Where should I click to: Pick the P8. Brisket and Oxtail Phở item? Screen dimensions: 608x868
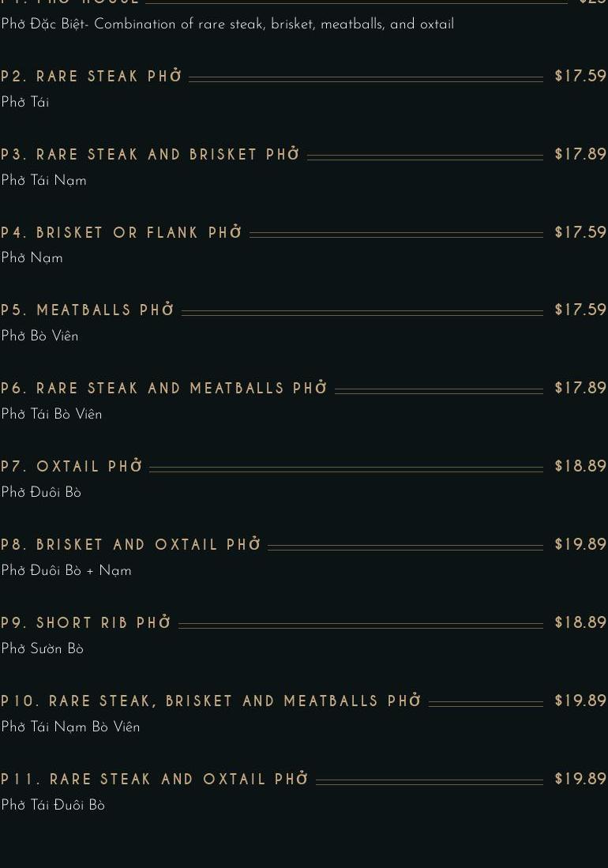pos(131,545)
